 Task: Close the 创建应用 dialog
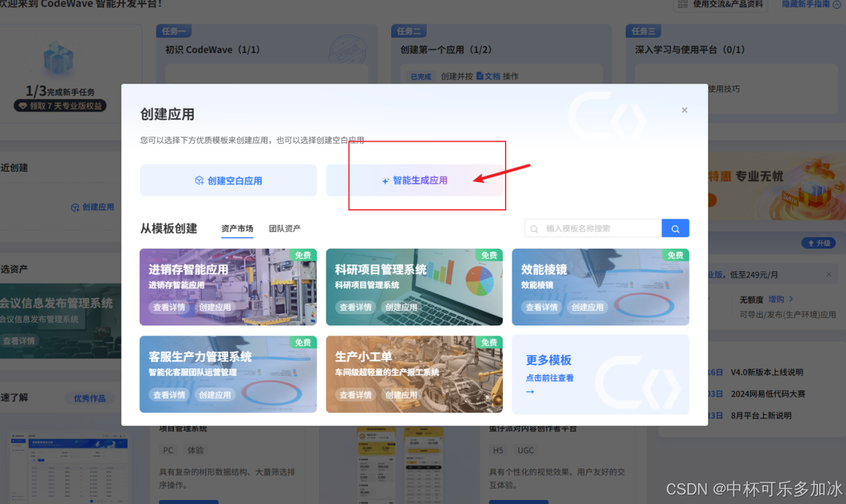coord(684,110)
